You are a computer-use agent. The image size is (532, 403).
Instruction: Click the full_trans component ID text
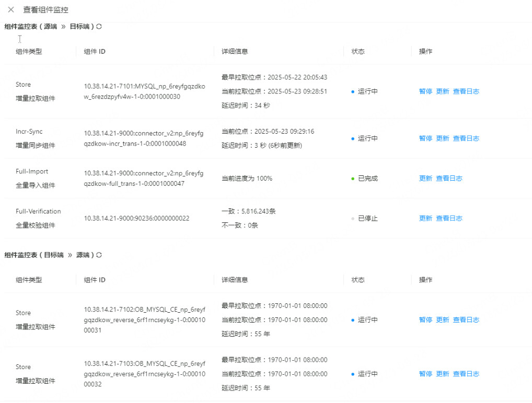pyautogui.click(x=144, y=179)
